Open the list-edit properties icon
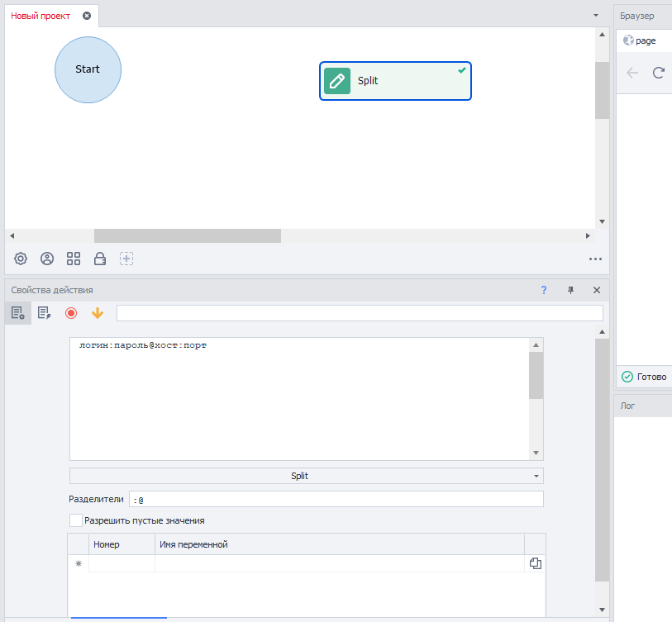This screenshot has height=622, width=672. click(44, 313)
